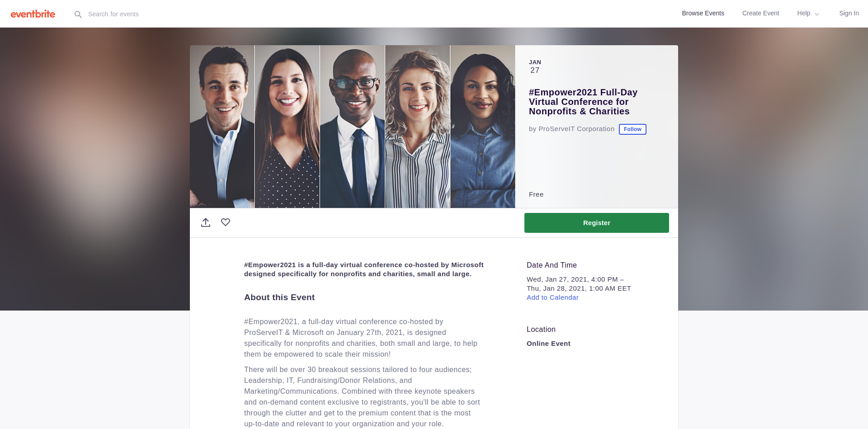Click the green Register button

pos(597,223)
